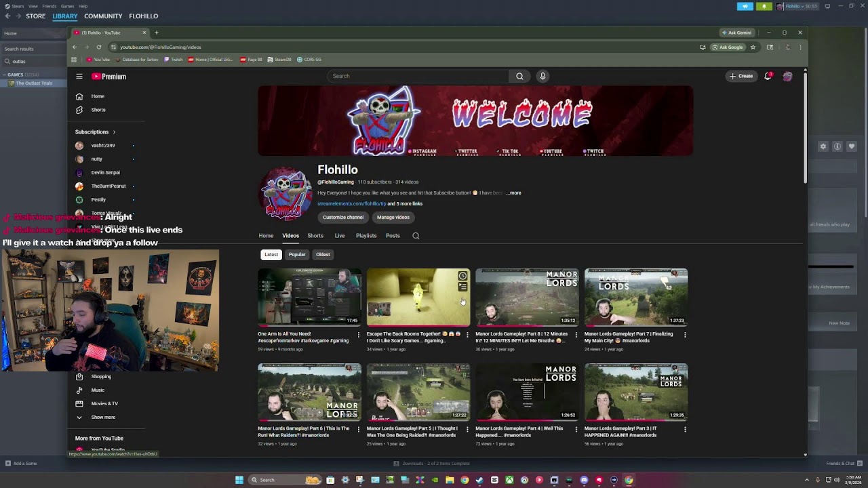The width and height of the screenshot is (868, 488).
Task: Click Ask Google button in address bar
Action: (x=728, y=47)
